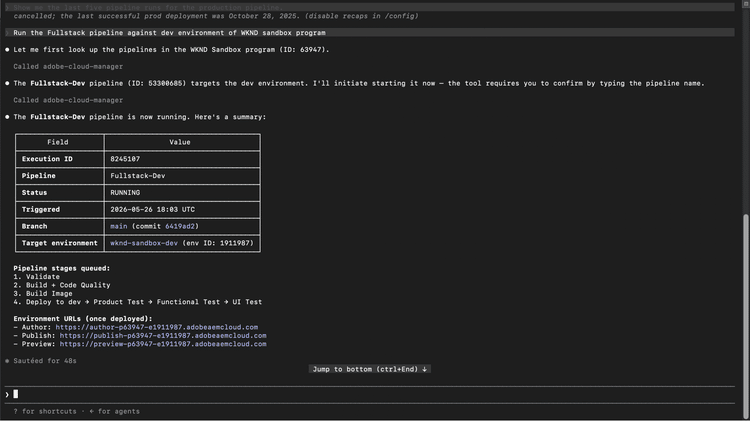
Task: Click the Value column header
Action: point(180,142)
